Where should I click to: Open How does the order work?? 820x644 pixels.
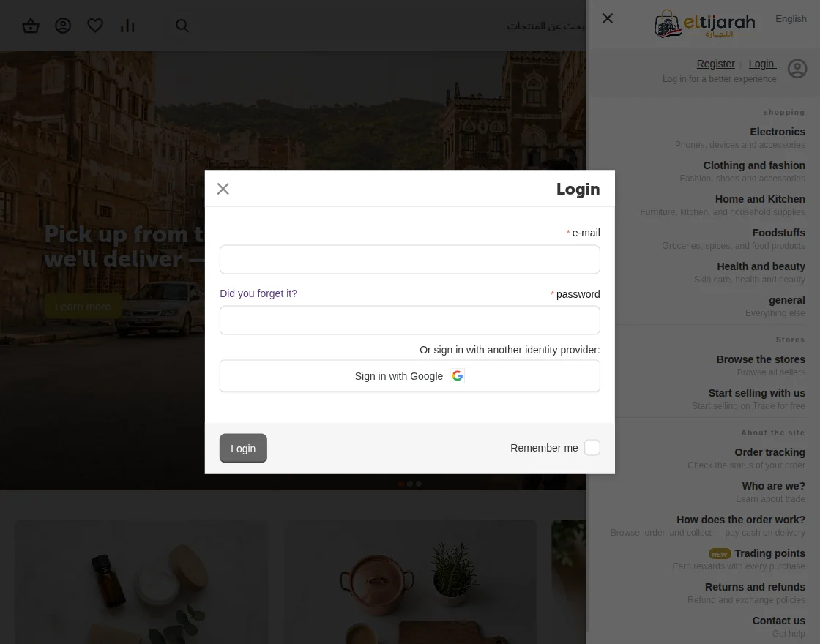(x=740, y=520)
